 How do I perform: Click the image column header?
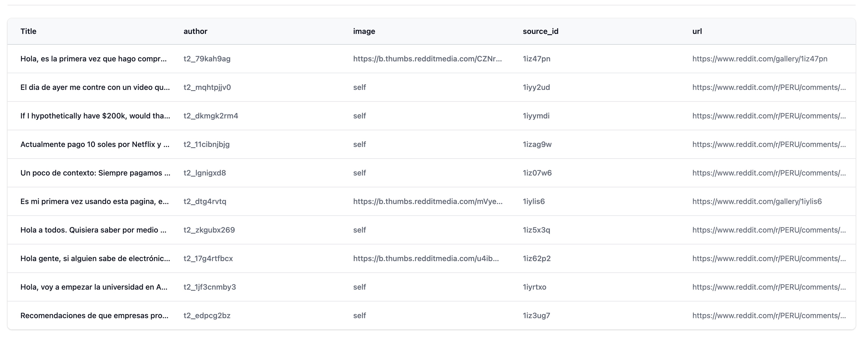(x=364, y=31)
